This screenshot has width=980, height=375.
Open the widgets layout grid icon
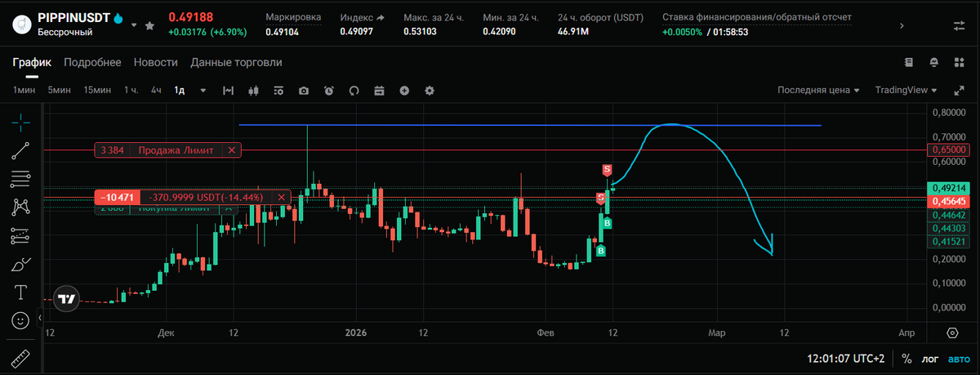(959, 62)
